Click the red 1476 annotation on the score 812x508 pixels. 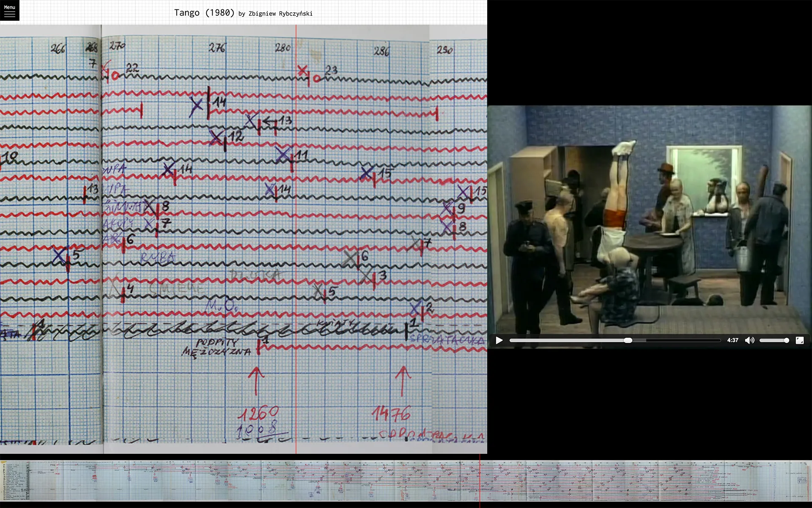(x=391, y=414)
